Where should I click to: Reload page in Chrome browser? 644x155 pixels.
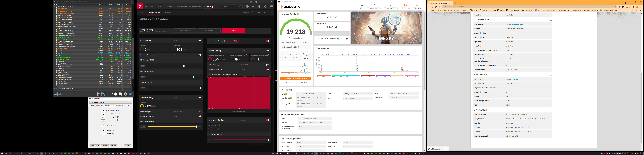[x=436, y=7]
